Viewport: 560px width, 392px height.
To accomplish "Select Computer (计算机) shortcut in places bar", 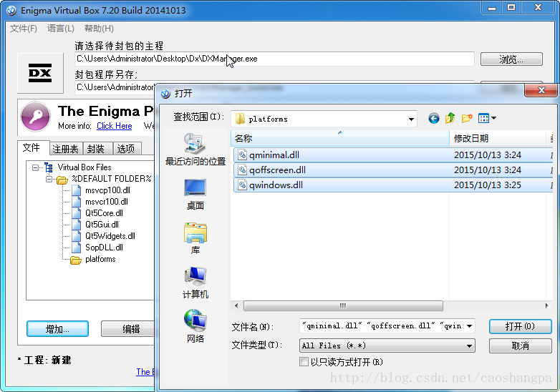I will click(195, 283).
